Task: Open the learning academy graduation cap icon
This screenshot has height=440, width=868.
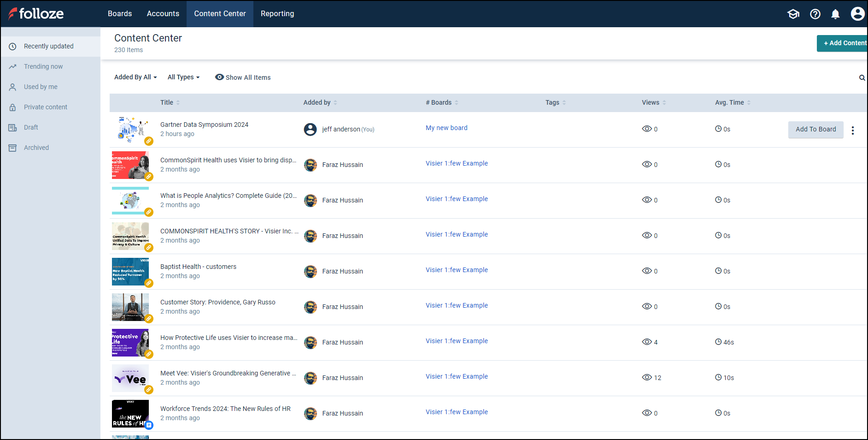Action: pos(793,14)
